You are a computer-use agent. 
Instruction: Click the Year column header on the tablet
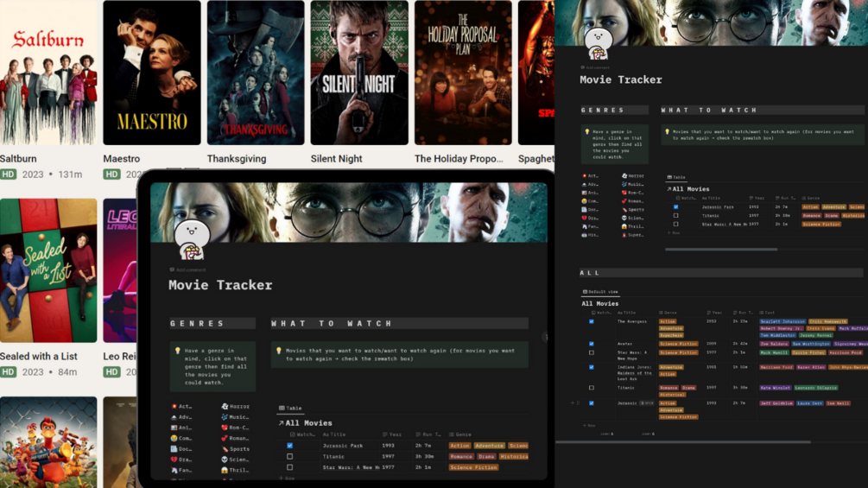(x=392, y=434)
